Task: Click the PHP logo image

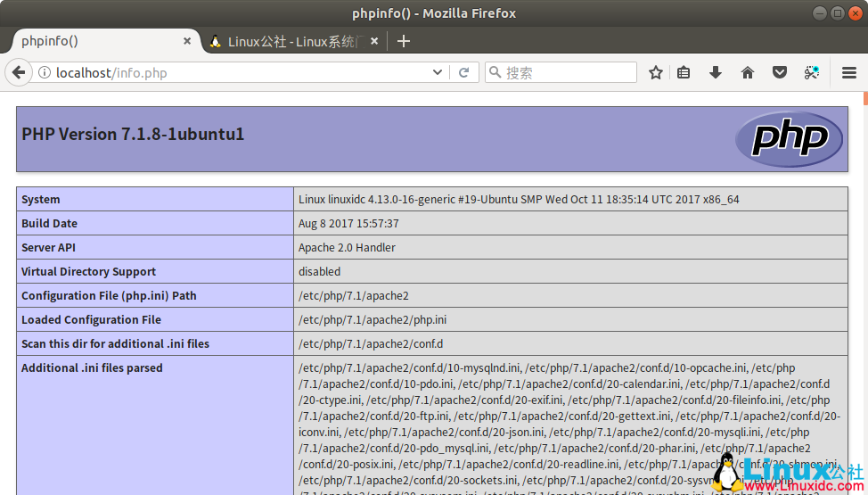Action: 789,138
